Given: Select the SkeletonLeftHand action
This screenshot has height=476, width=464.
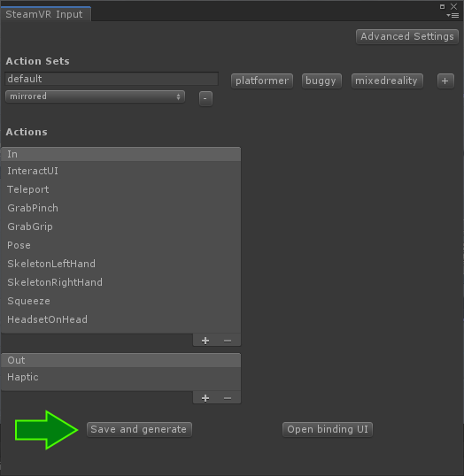Looking at the screenshot, I should [121, 264].
